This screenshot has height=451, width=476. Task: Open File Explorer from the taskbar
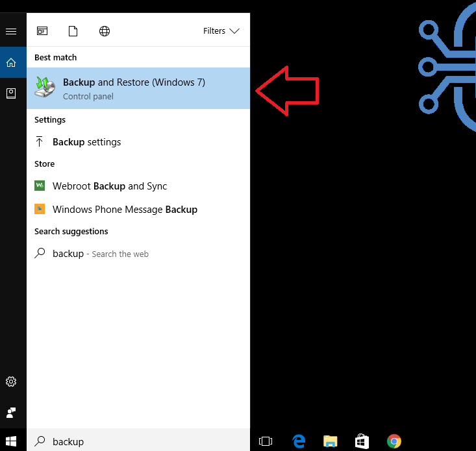pos(331,441)
